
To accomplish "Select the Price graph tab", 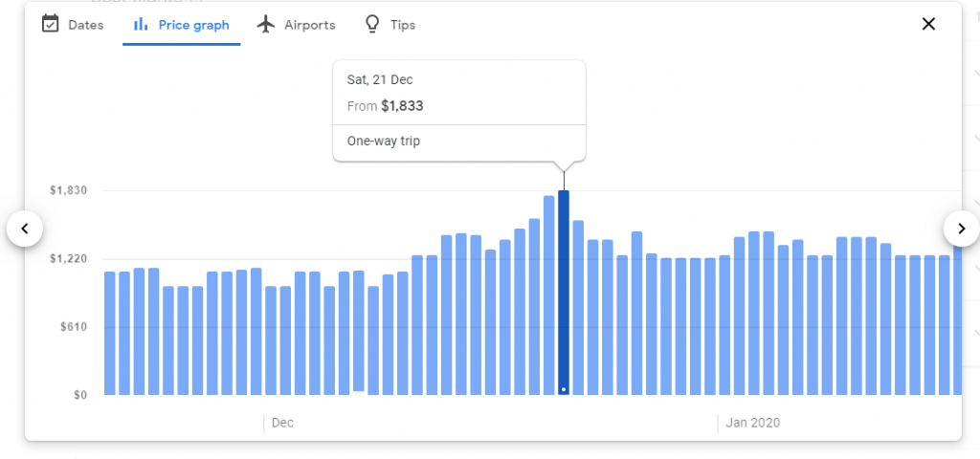I will click(181, 25).
